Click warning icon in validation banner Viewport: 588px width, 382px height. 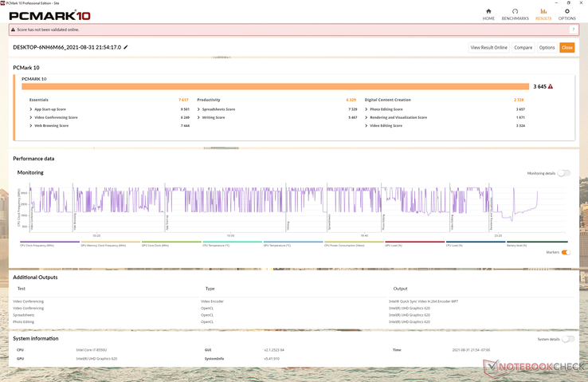point(14,30)
